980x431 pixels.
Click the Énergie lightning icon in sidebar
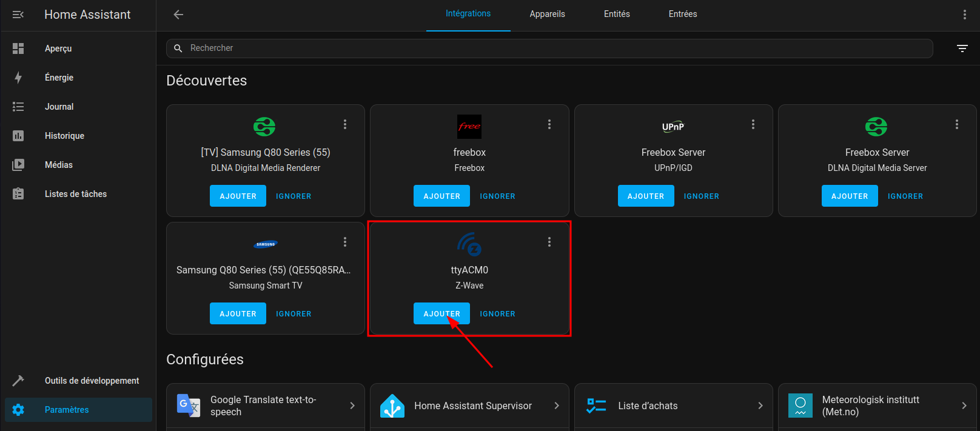tap(18, 78)
